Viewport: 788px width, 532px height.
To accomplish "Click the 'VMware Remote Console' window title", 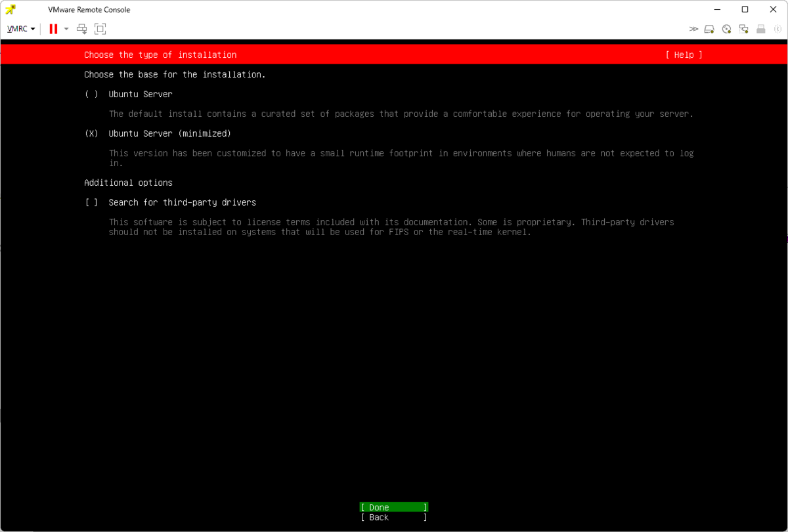I will [x=89, y=9].
